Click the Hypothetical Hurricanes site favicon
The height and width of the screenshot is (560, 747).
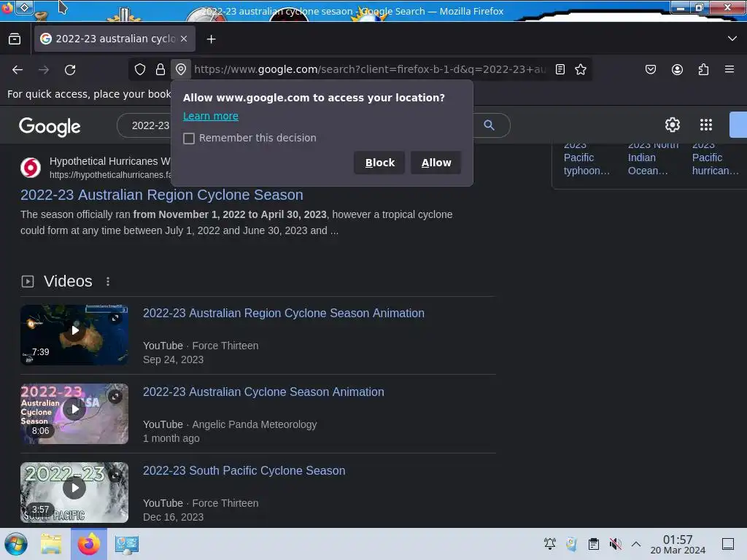click(x=31, y=168)
